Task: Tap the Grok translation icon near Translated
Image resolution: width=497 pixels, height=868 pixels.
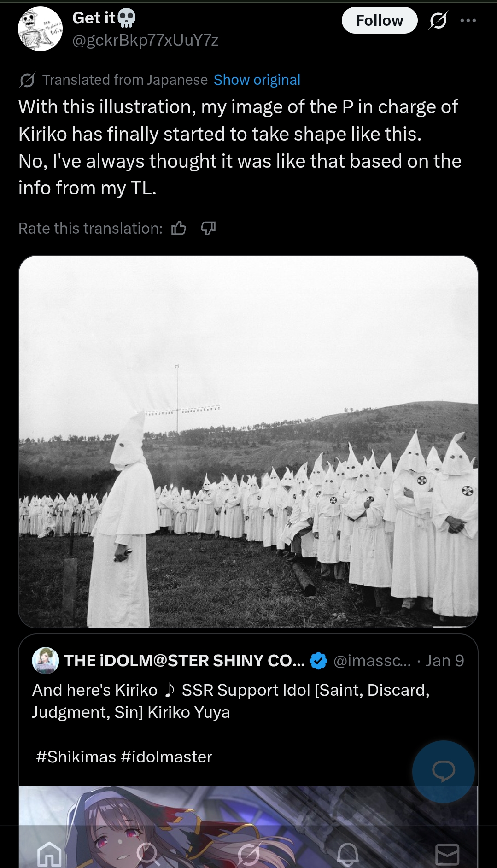Action: (27, 80)
